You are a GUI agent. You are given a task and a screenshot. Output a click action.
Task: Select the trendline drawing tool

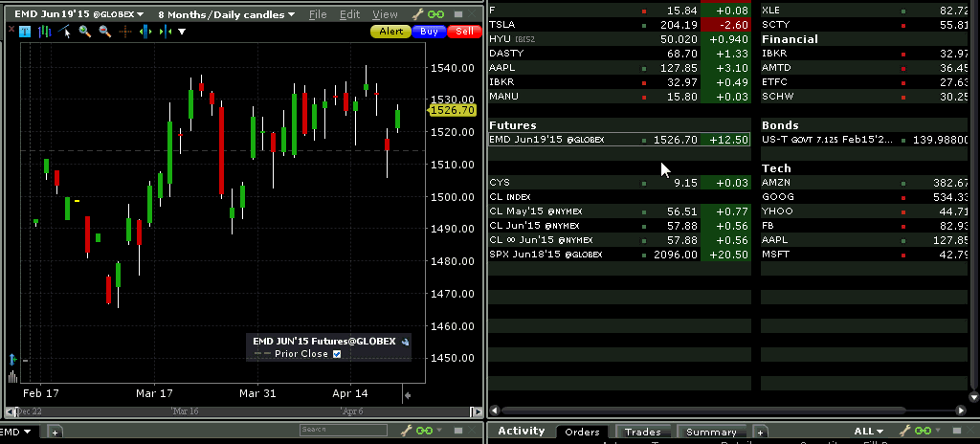pyautogui.click(x=65, y=32)
